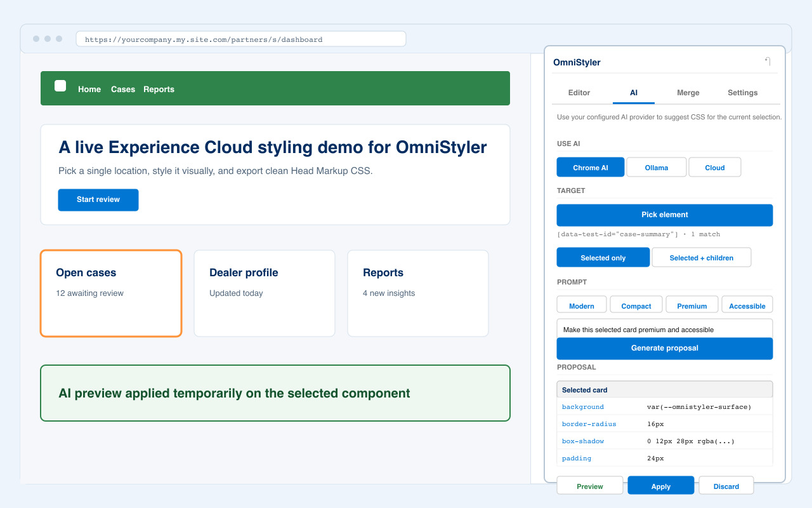Viewport: 812px width, 508px height.
Task: Select the Reports card with 4 new insights
Action: (x=418, y=293)
